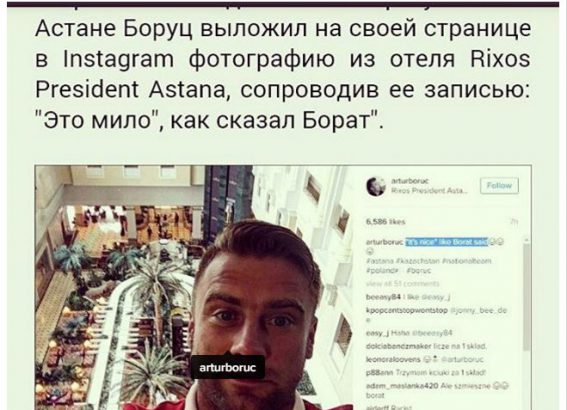This screenshot has height=410, width=567.
Task: Open the #astana hashtag
Action: (x=379, y=261)
